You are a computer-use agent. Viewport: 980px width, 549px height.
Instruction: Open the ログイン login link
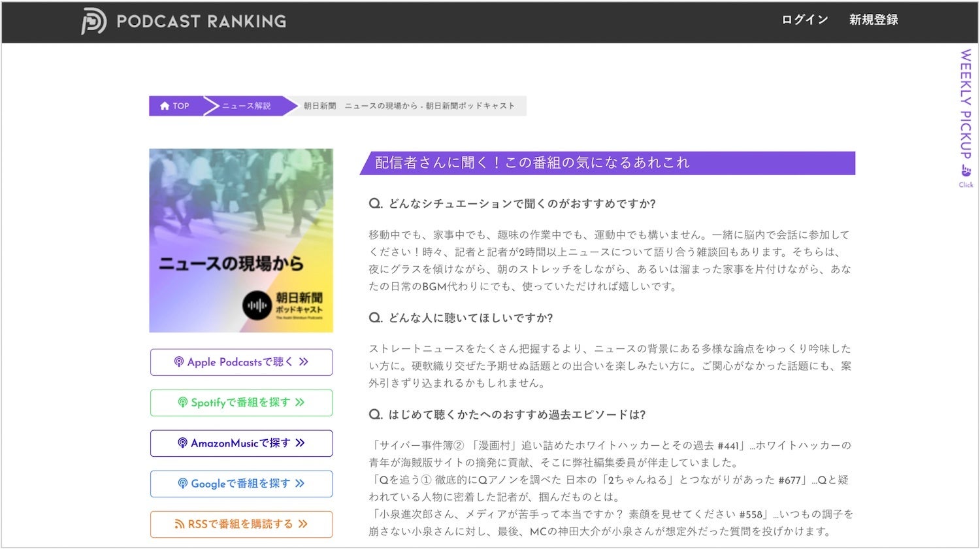tap(805, 20)
